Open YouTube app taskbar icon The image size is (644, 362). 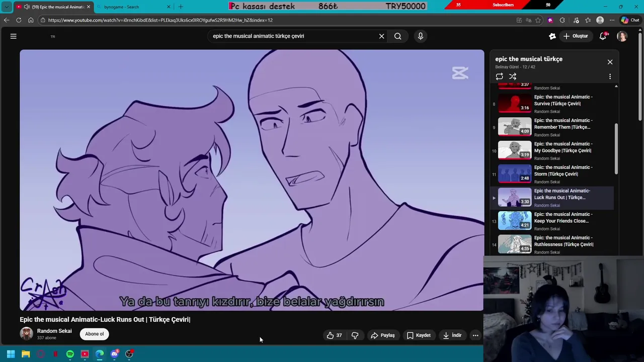(x=85, y=354)
